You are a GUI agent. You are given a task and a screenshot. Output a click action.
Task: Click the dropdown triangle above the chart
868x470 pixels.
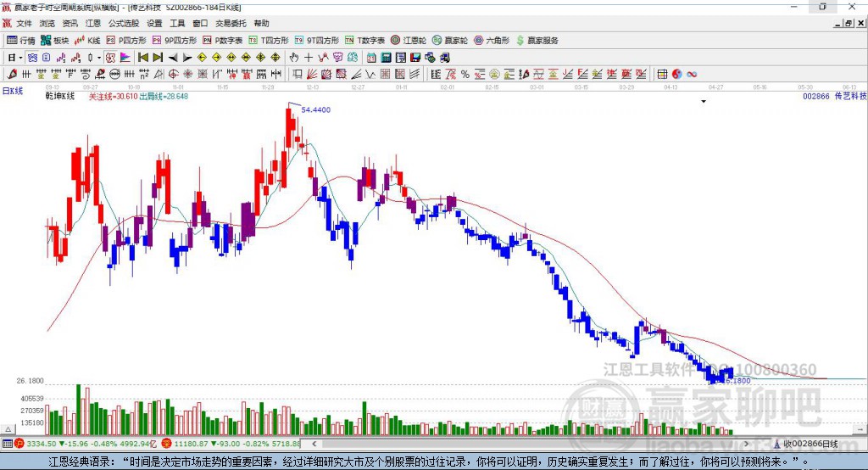click(704, 102)
